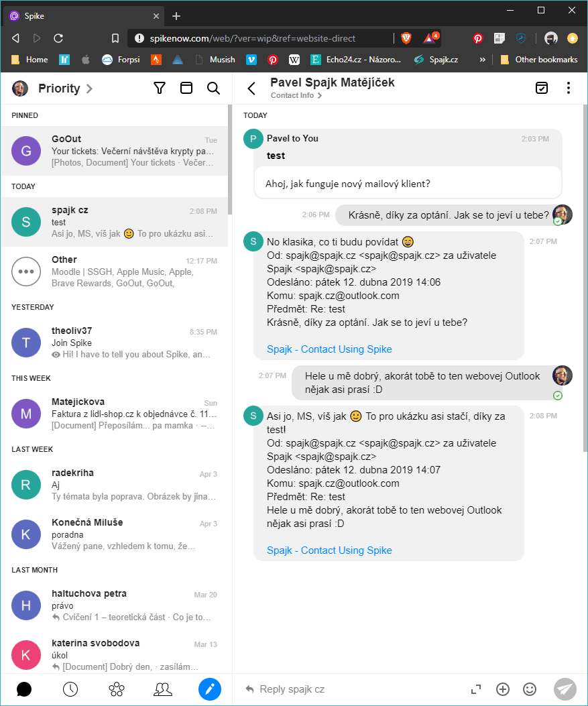Reload the page with refresh icon
Screen dimensions: 588x706
58,38
